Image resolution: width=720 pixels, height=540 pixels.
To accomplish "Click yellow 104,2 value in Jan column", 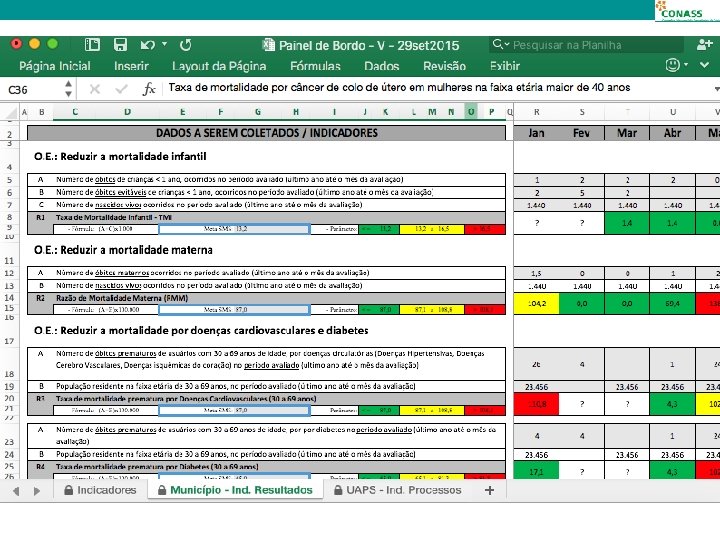I will coord(536,304).
